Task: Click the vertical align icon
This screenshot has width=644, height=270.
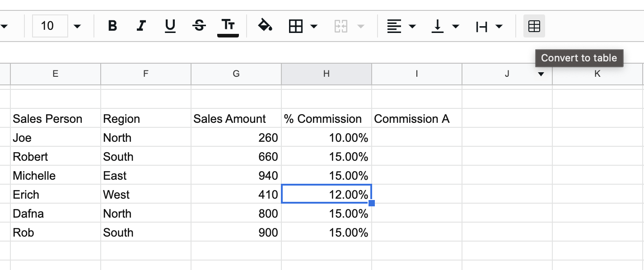Action: (437, 27)
